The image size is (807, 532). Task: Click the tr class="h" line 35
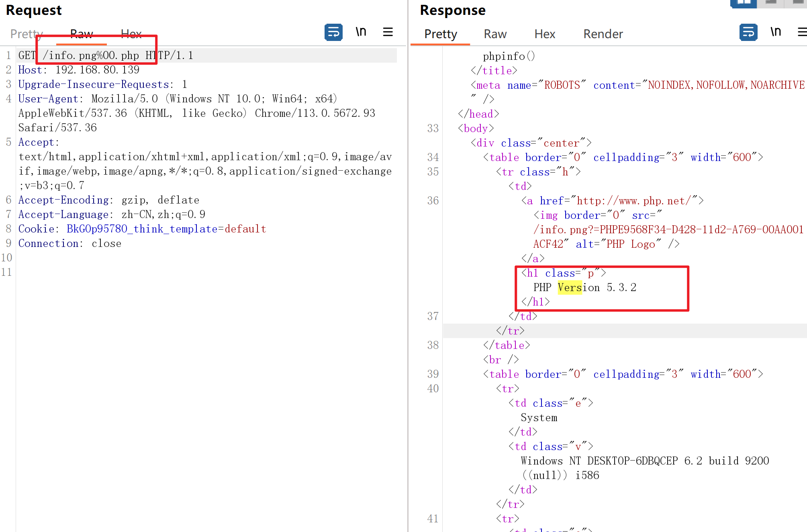point(538,172)
